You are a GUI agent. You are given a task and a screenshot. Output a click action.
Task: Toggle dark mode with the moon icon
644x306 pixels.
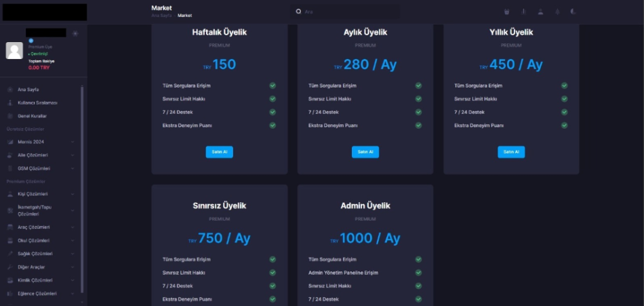click(573, 12)
